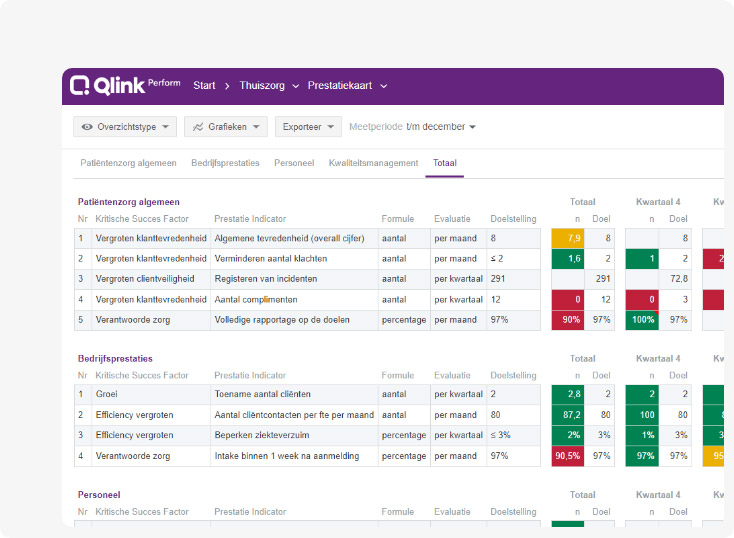Click yellow 7,9 total cell
The width and height of the screenshot is (734, 538).
click(568, 238)
